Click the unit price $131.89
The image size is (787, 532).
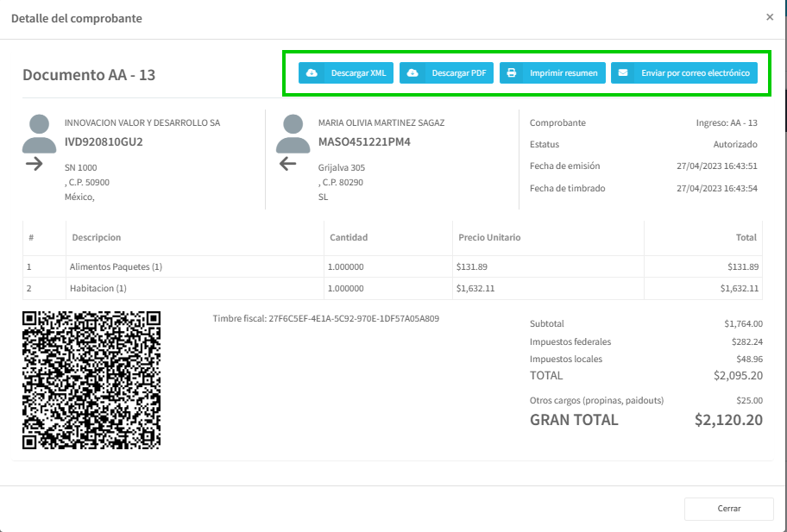click(x=472, y=266)
